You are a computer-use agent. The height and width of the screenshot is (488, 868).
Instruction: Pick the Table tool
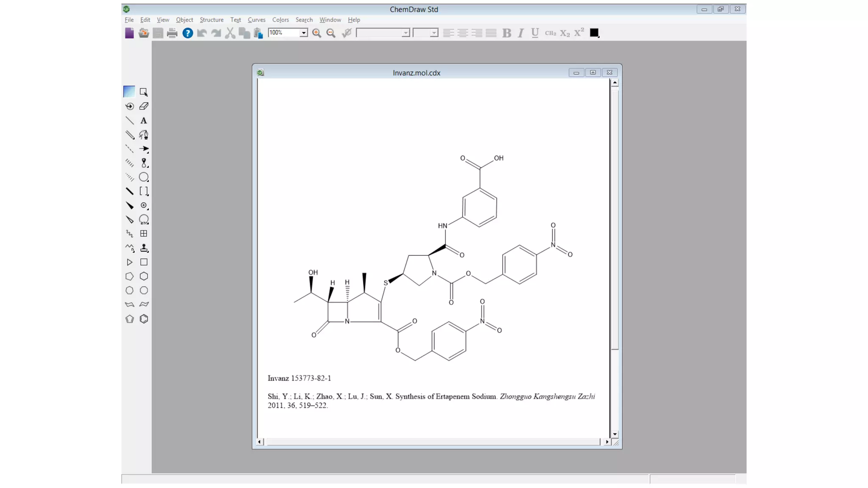144,234
